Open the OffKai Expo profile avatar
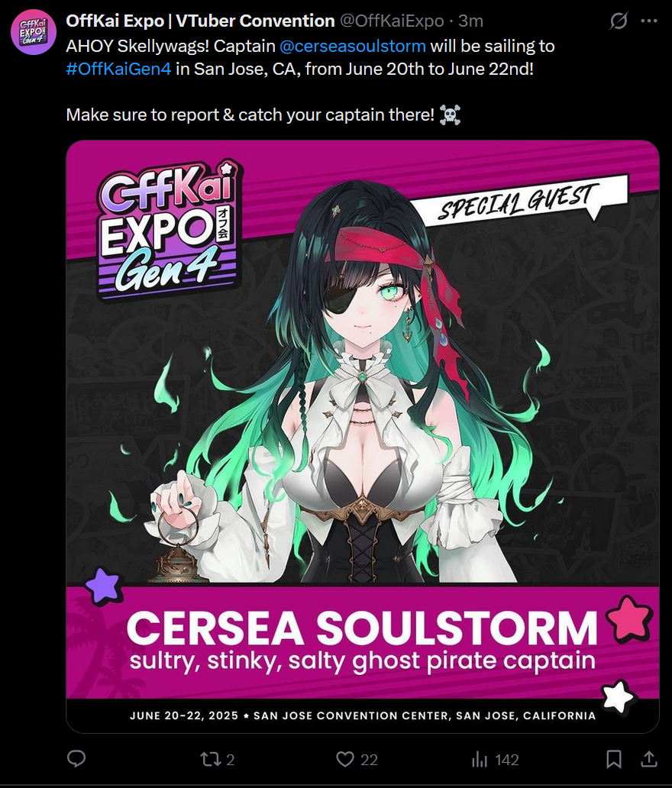 (33, 31)
